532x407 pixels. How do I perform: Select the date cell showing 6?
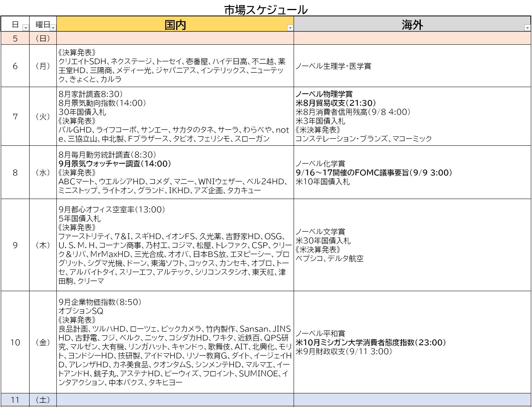pyautogui.click(x=15, y=66)
